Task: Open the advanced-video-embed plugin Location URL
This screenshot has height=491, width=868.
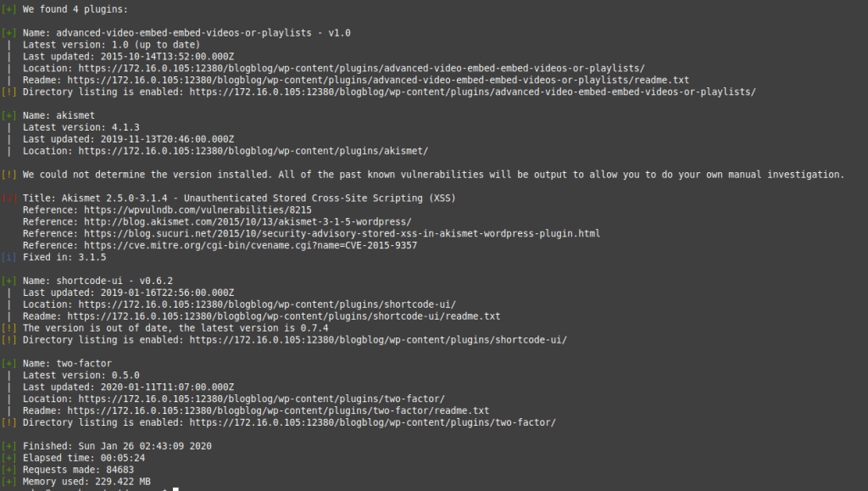Action: [x=362, y=68]
